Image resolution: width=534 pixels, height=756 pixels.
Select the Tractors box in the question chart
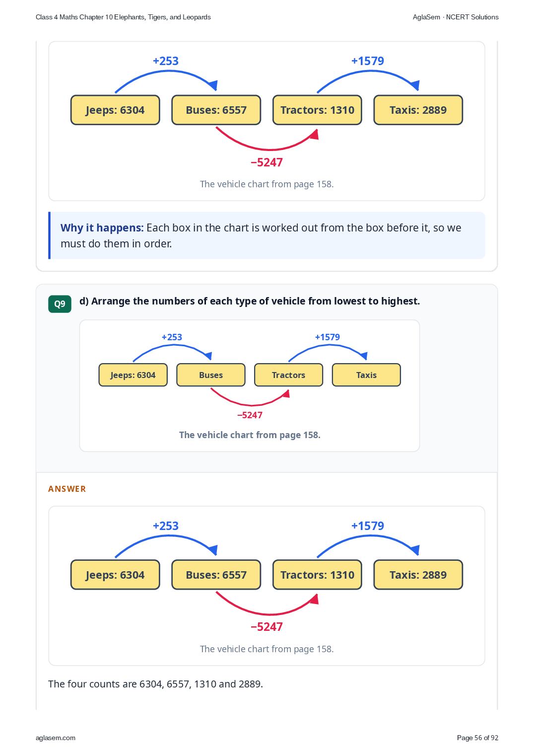pos(288,375)
